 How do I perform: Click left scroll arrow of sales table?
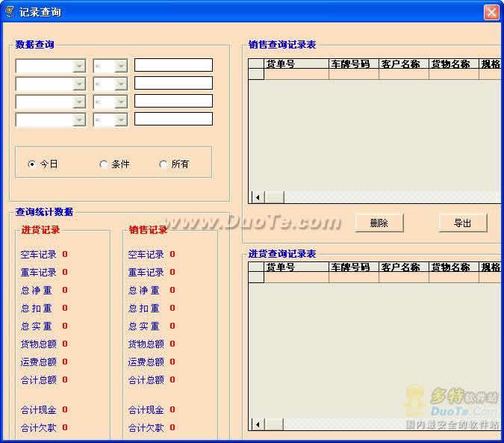258,197
